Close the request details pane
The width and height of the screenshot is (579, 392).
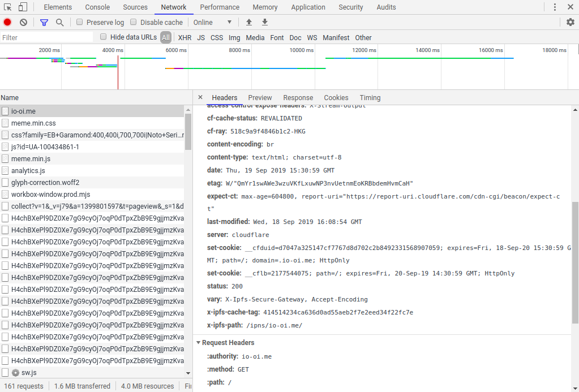point(200,97)
